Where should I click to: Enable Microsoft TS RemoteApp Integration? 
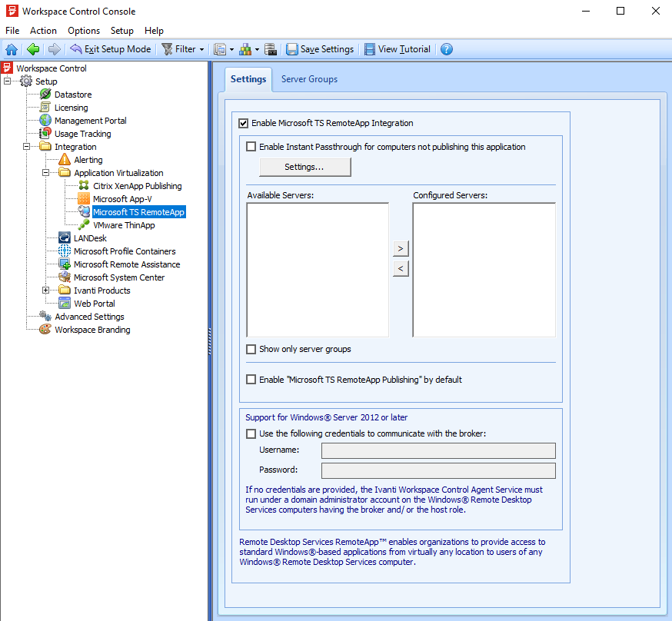[x=243, y=122]
